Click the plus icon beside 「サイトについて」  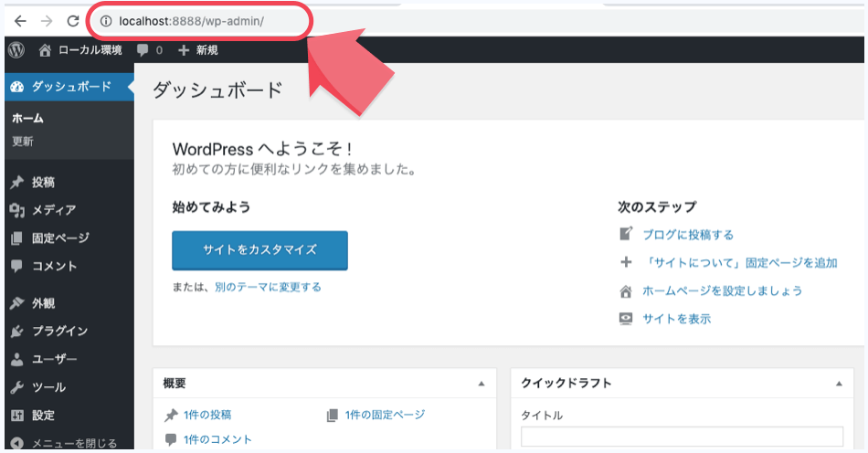(x=626, y=262)
